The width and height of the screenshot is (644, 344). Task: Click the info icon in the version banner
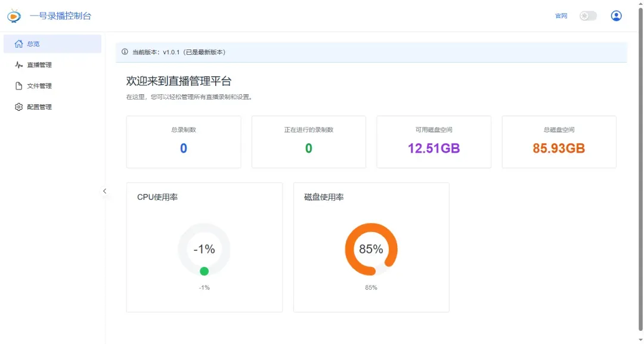click(x=123, y=52)
